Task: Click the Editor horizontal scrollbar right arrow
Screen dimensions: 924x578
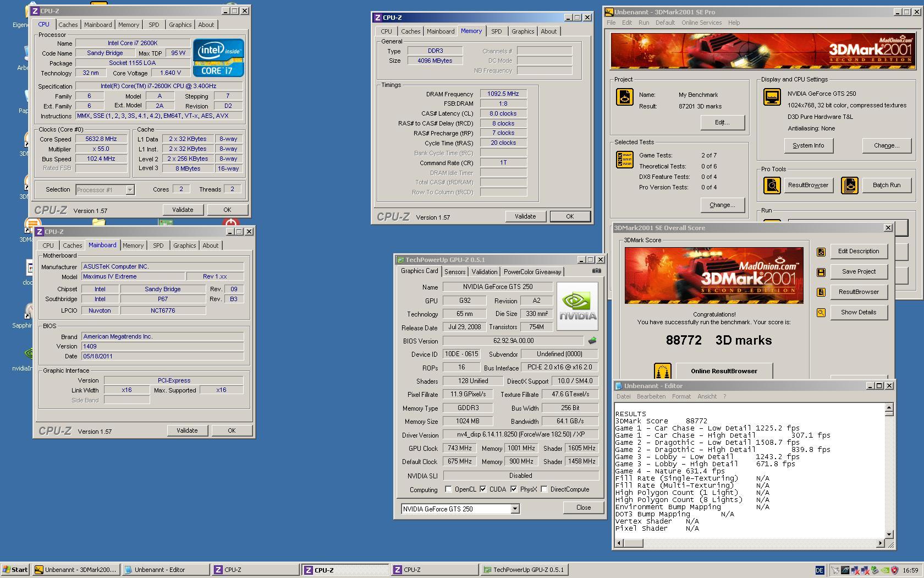Action: 879,543
